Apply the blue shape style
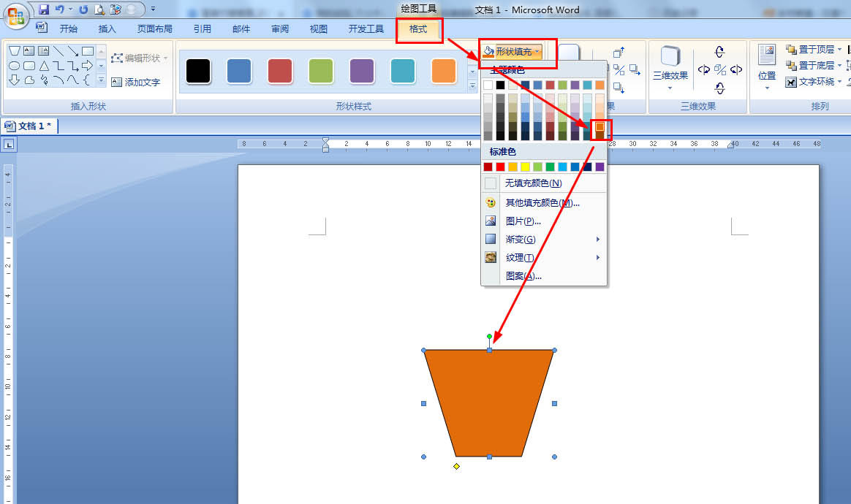851x504 pixels. click(239, 71)
